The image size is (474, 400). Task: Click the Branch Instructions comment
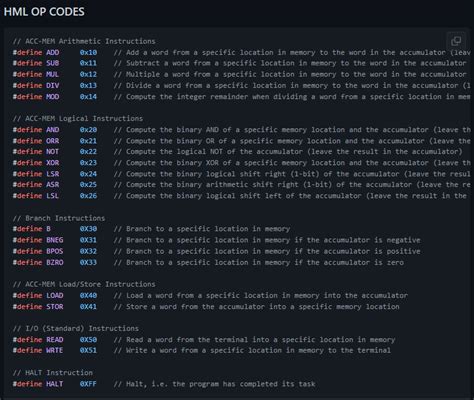point(59,218)
